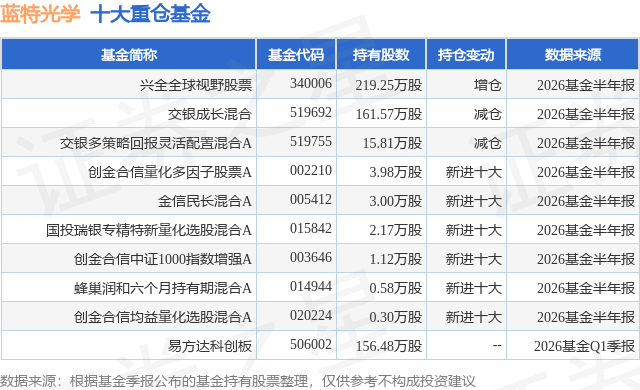The width and height of the screenshot is (640, 390).
Task: Open fund 兴全全球视野股票
Action: (196, 85)
